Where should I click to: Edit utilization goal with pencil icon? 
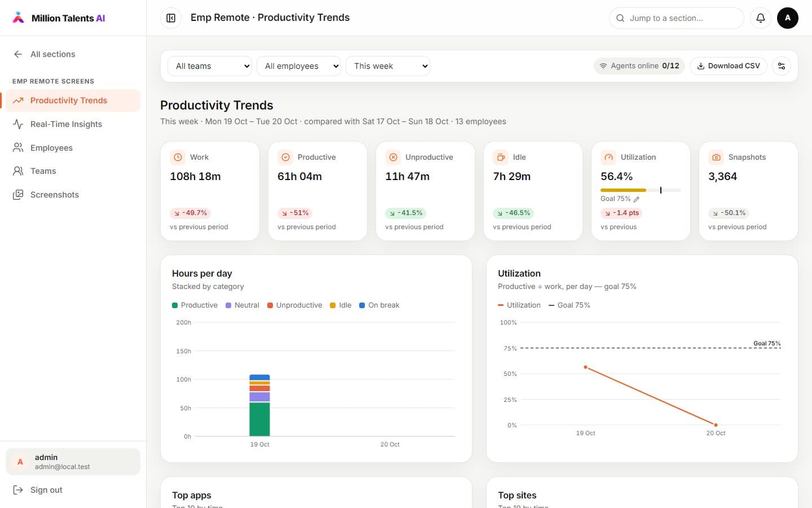[637, 199]
